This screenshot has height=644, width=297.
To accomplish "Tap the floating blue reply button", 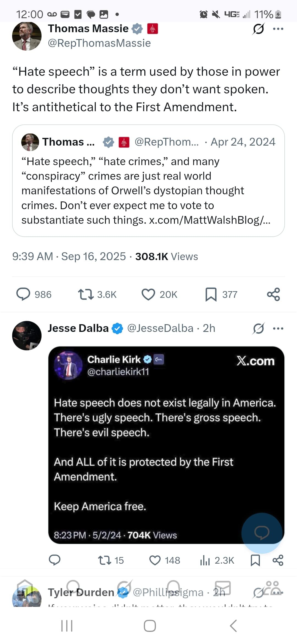I will 262,533.
